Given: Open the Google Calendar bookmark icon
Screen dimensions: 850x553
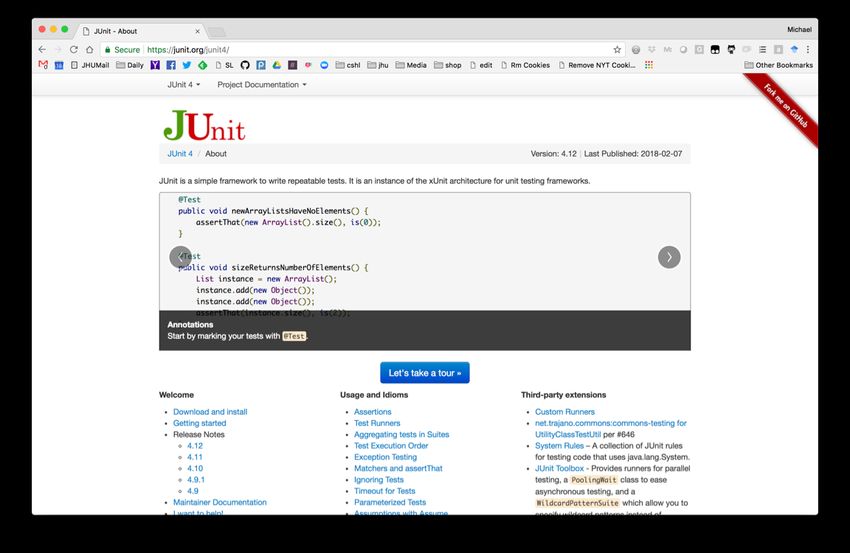Looking at the screenshot, I should (59, 65).
